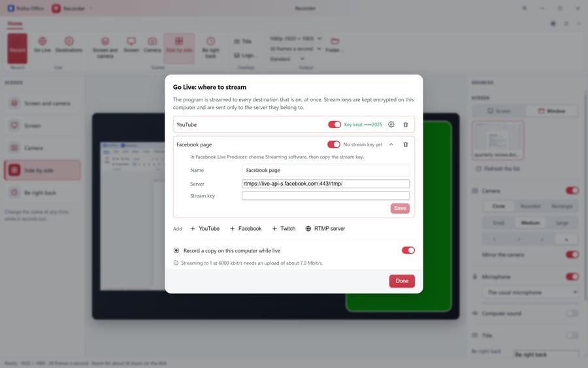
Task: Click the Key kept ••••2025 status text
Action: (363, 125)
